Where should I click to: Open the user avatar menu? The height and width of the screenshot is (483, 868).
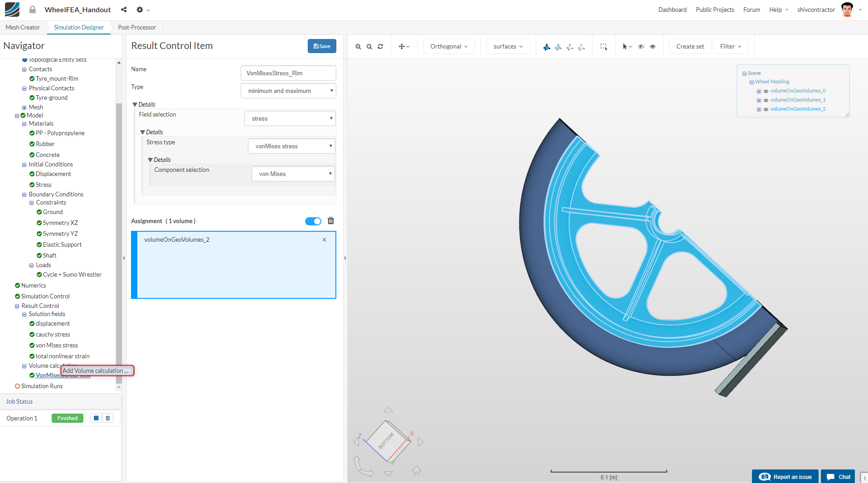[x=847, y=10]
